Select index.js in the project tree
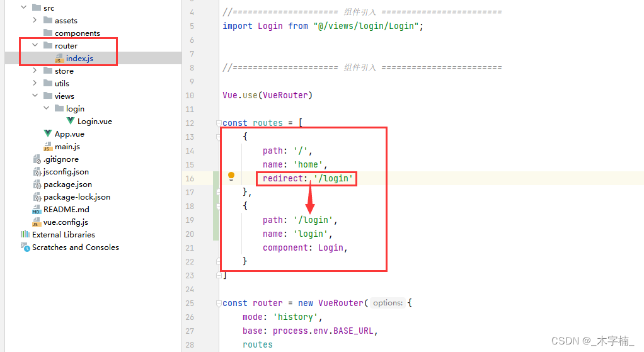Screen dimensions: 644x352 (79, 59)
